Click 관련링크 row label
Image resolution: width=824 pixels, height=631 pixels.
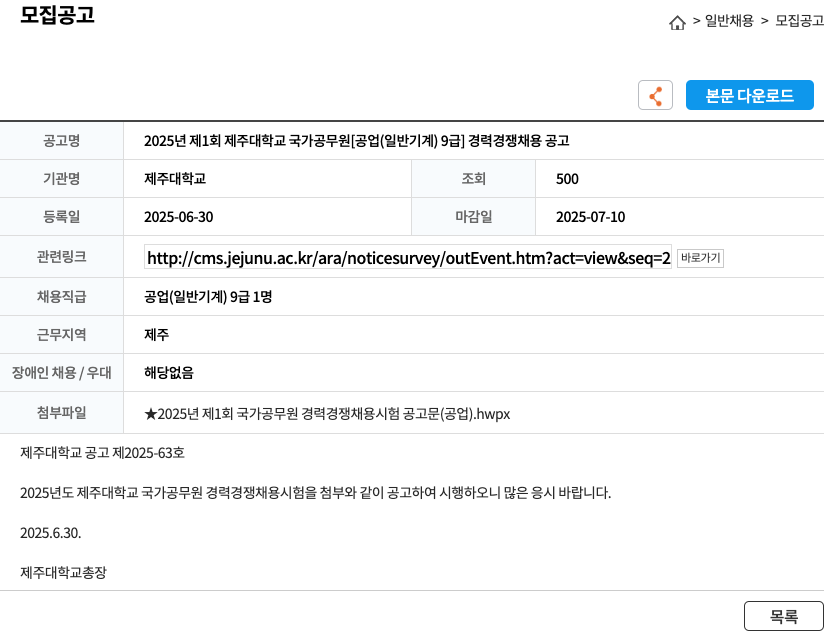[61, 256]
